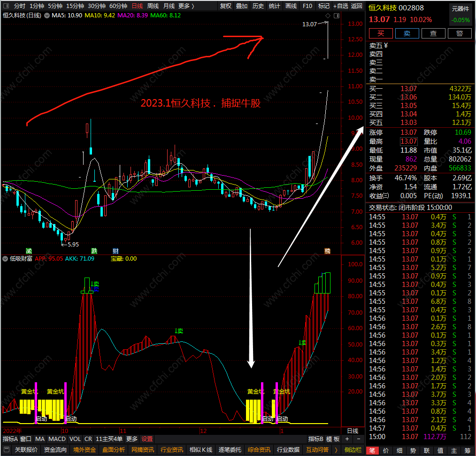476x456 pixels.
Task: Open the 关联报价 tab
Action: (26, 449)
